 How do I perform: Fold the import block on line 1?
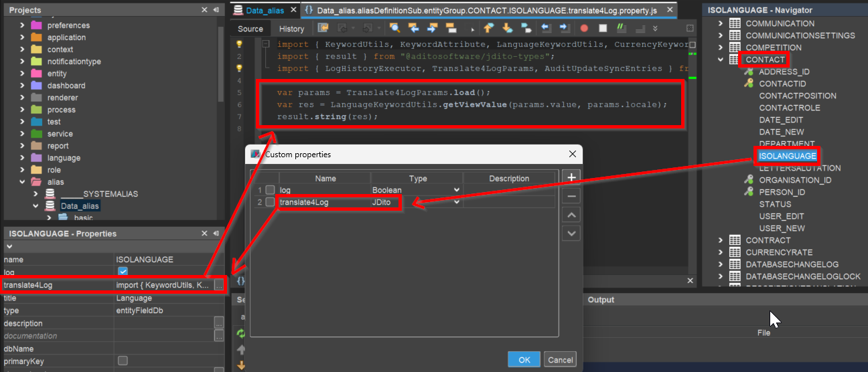point(266,44)
